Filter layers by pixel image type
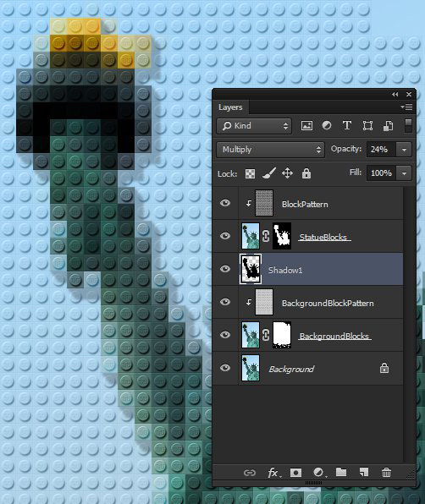The height and width of the screenshot is (504, 425). pos(306,126)
